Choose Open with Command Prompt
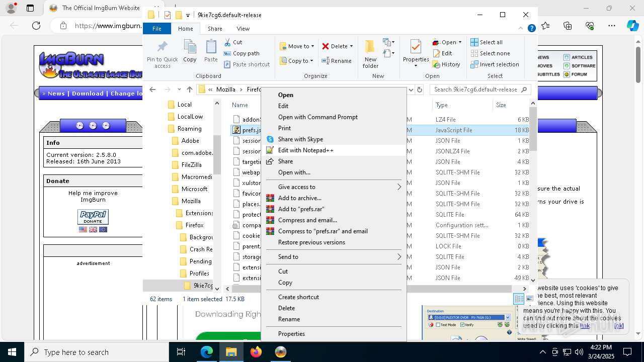The image size is (644, 362). (x=334, y=117)
